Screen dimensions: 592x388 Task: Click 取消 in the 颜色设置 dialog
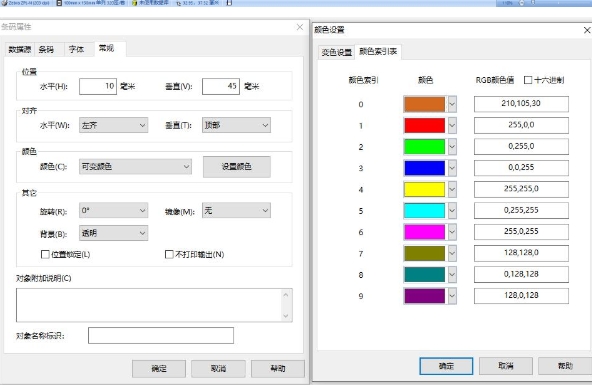tap(506, 366)
